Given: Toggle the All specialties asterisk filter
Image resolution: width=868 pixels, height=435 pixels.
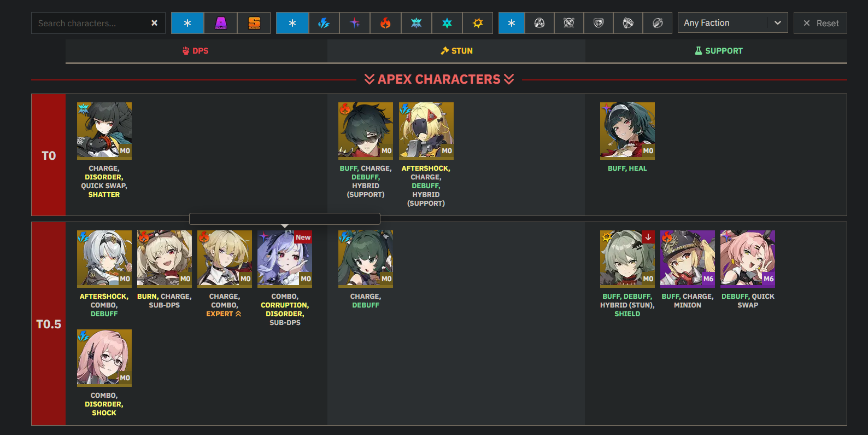Looking at the screenshot, I should [512, 23].
